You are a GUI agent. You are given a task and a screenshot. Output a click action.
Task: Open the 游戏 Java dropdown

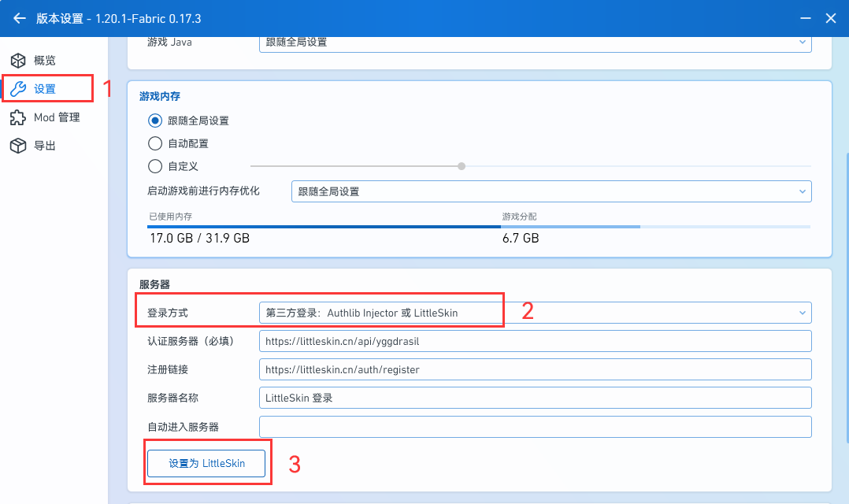click(535, 42)
